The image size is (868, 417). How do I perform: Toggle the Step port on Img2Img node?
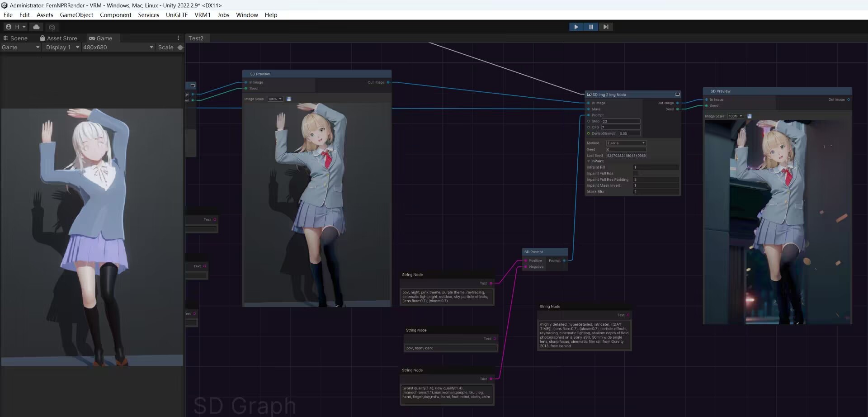pos(588,121)
